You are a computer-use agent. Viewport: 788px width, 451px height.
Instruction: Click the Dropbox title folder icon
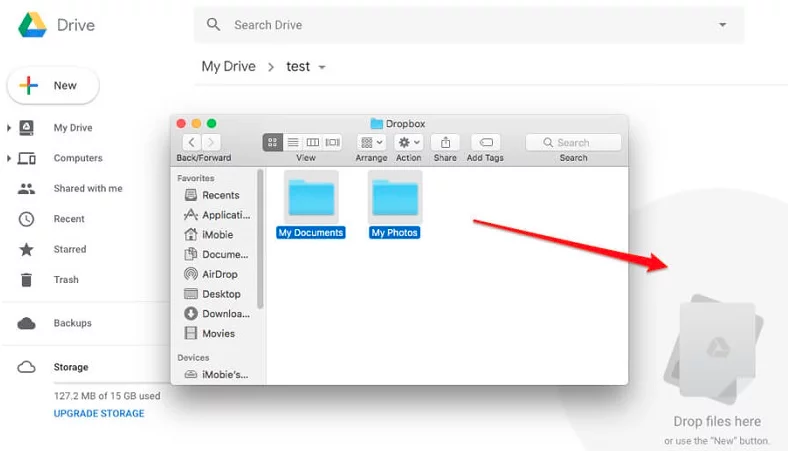tap(376, 123)
